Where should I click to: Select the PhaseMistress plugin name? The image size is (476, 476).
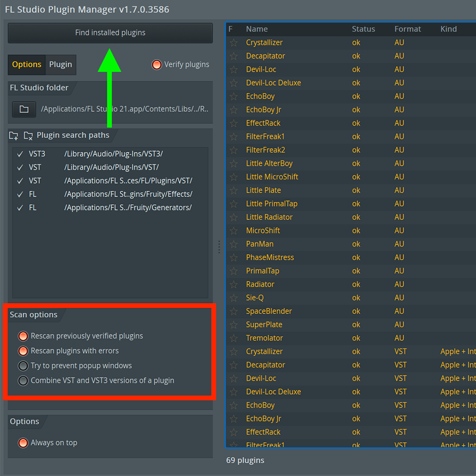(270, 258)
